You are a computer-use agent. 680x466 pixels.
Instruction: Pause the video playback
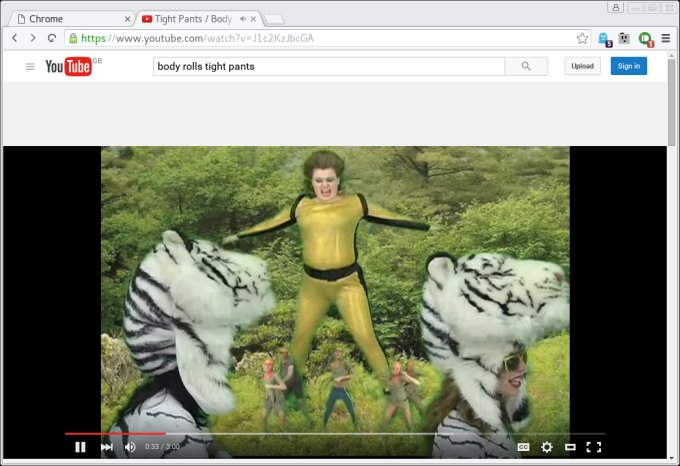pyautogui.click(x=80, y=447)
